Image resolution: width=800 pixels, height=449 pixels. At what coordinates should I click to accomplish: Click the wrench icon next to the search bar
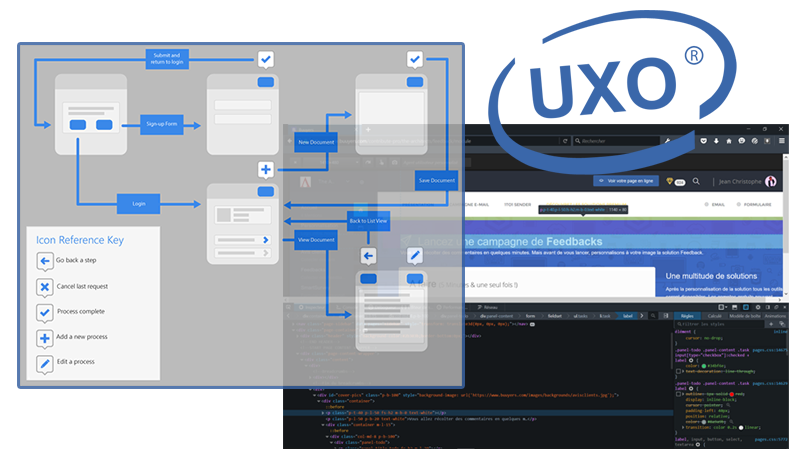point(667,141)
